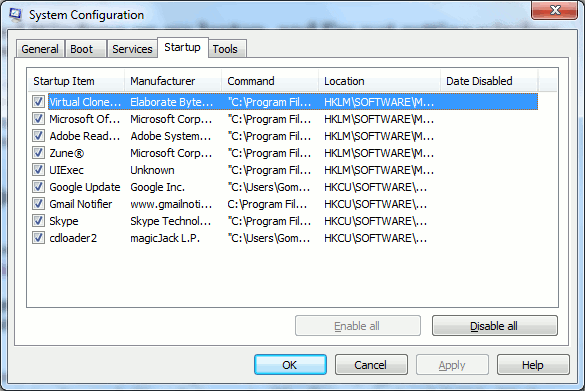
Task: Sort by Location column header
Action: 380,81
